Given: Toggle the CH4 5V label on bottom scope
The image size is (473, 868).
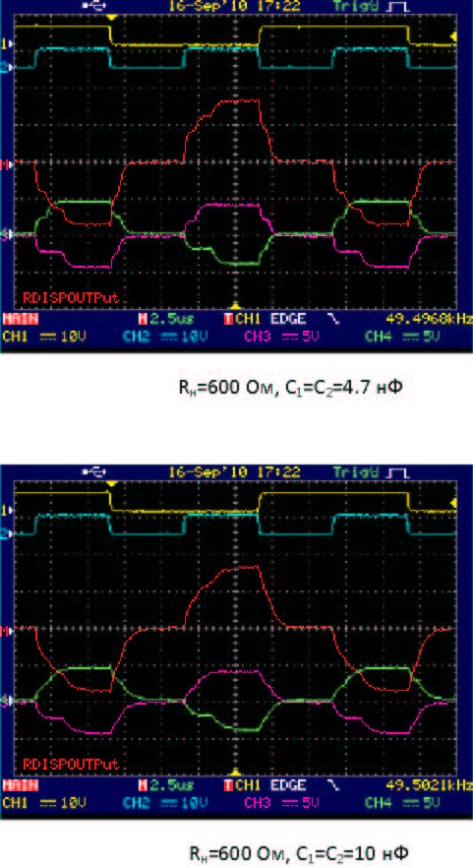Looking at the screenshot, I should tap(402, 803).
